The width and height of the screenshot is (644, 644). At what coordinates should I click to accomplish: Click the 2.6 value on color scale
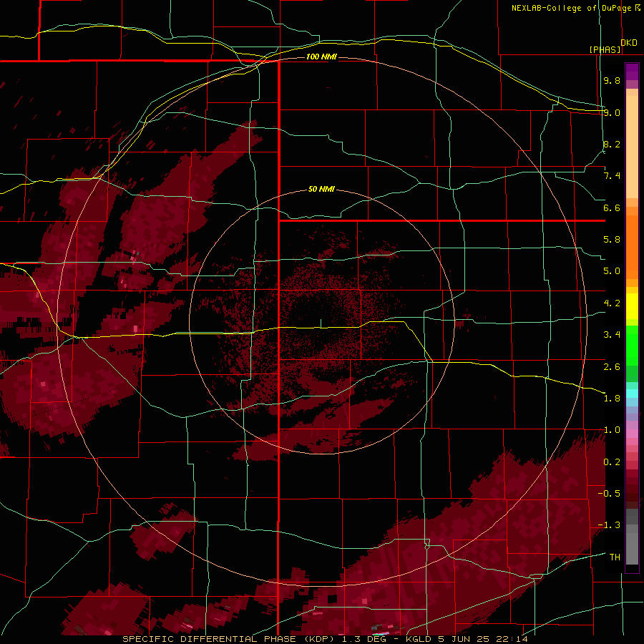click(x=612, y=367)
